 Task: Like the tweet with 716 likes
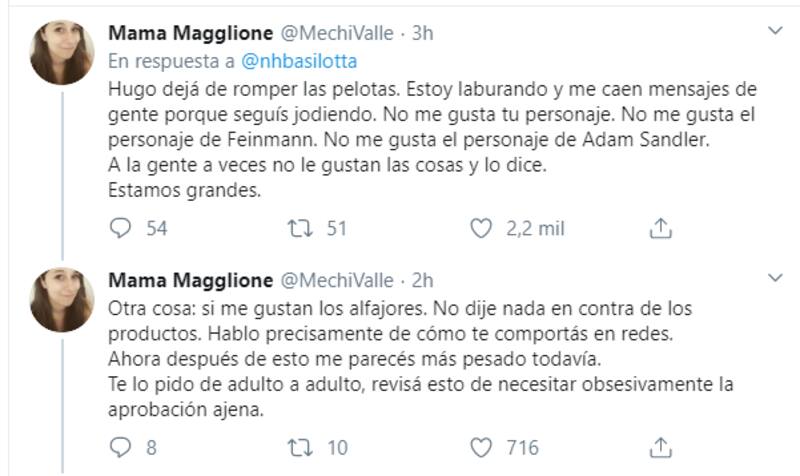[x=483, y=446]
